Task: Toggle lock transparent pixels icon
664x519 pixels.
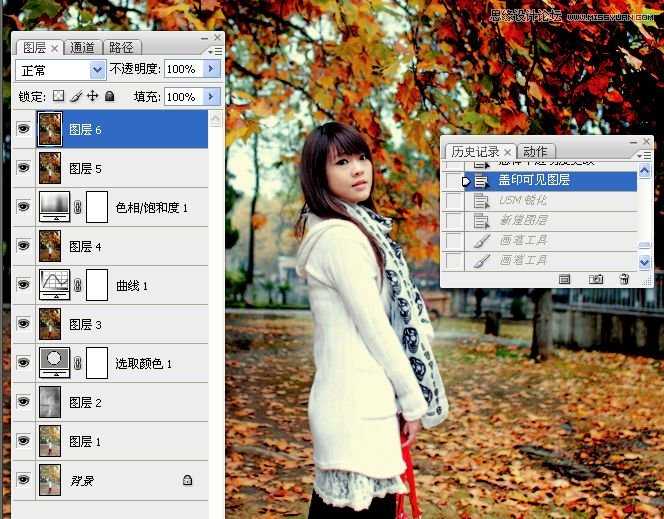Action: [x=58, y=96]
